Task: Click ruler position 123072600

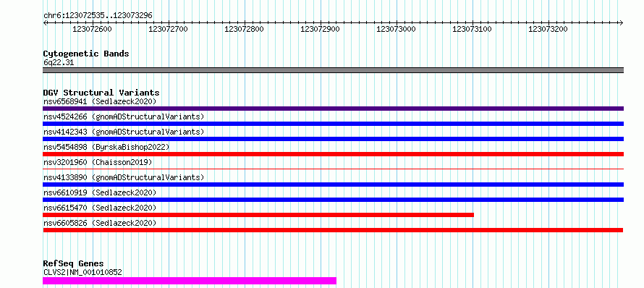Action: [92, 30]
